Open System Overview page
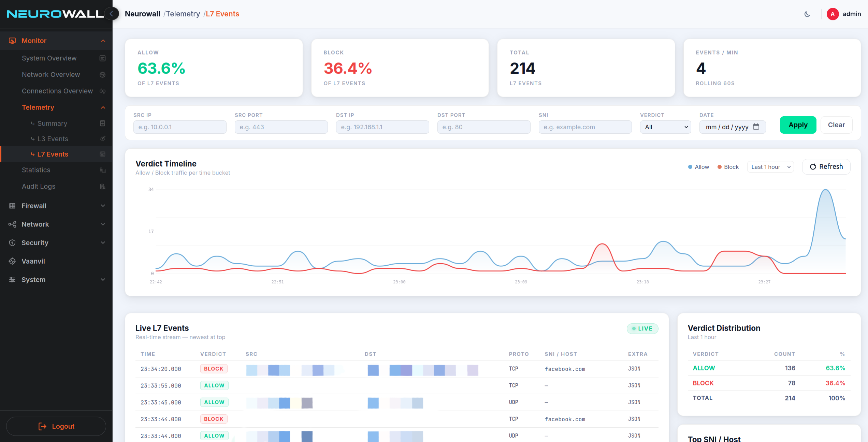Screen dimensions: 868x442 (x=49, y=58)
